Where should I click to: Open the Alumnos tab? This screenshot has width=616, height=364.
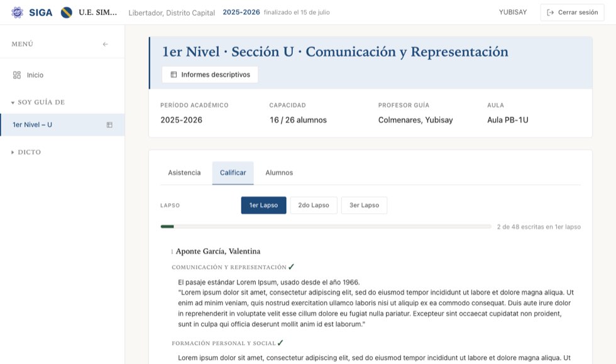coord(279,172)
